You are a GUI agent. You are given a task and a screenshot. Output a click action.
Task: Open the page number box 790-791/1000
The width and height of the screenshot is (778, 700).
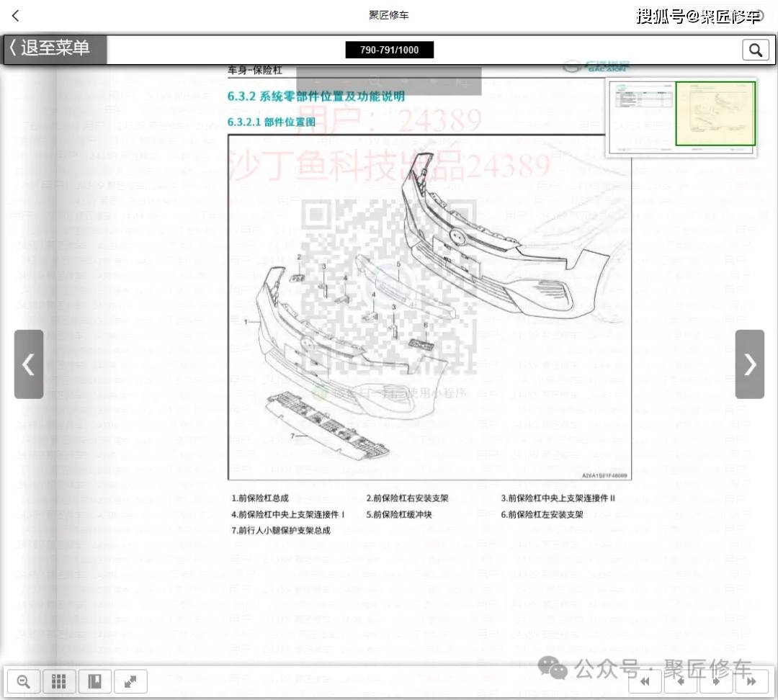390,50
